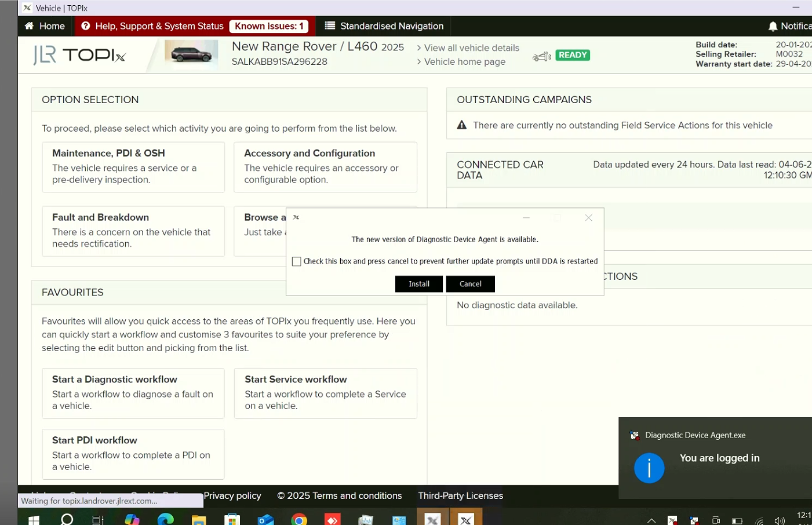This screenshot has height=525, width=812.
Task: Show hidden system tray icons
Action: point(651,520)
